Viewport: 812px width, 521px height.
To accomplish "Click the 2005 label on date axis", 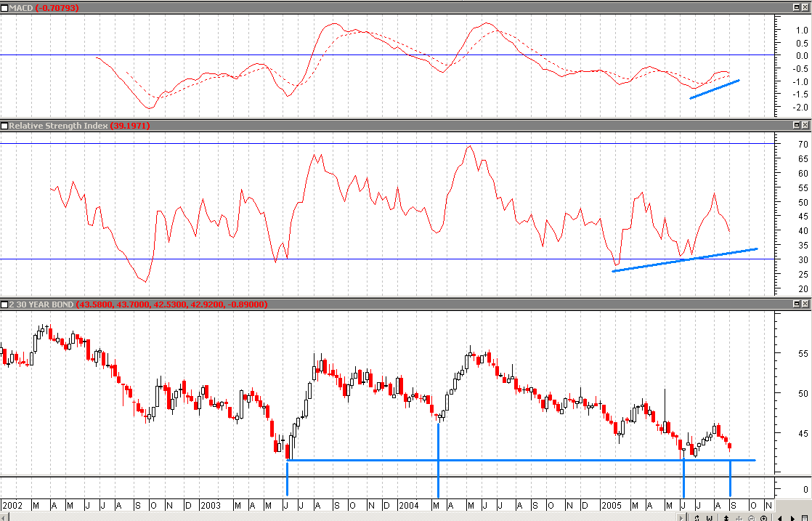I will 611,505.
